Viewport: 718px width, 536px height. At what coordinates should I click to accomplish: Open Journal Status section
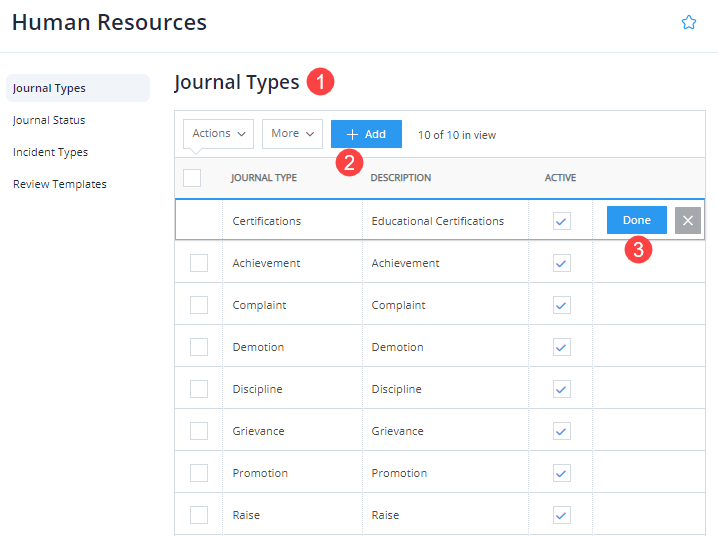(49, 120)
